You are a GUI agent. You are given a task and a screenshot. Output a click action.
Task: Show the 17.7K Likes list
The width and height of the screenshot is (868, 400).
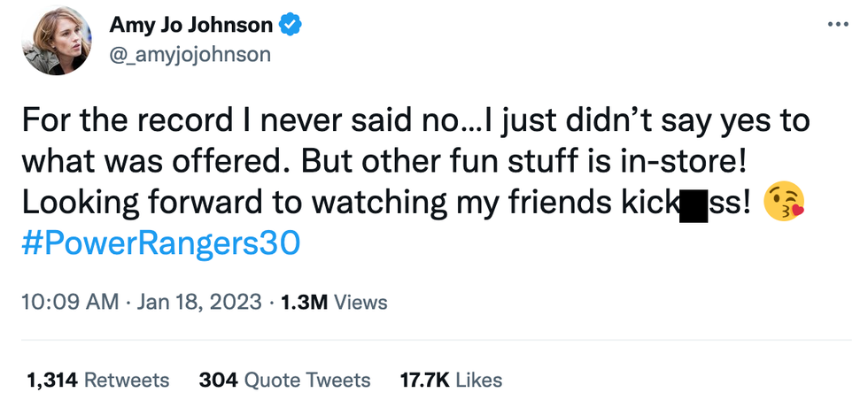(451, 381)
